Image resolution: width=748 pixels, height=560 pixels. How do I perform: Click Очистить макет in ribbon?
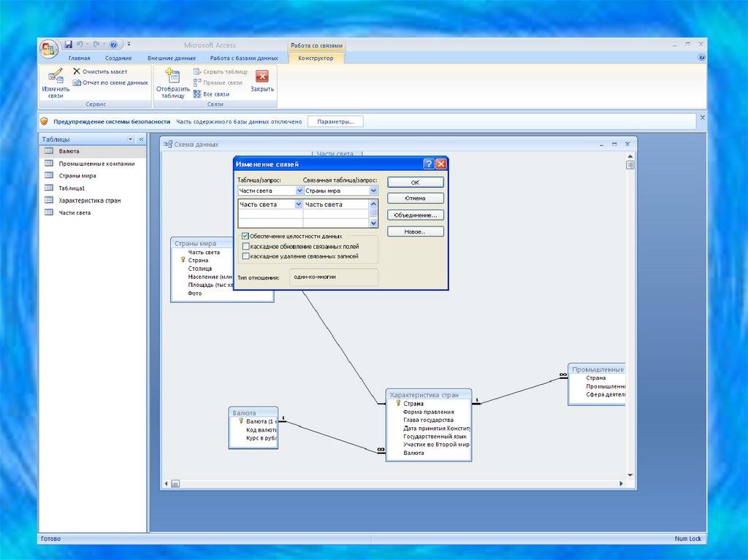[x=100, y=72]
